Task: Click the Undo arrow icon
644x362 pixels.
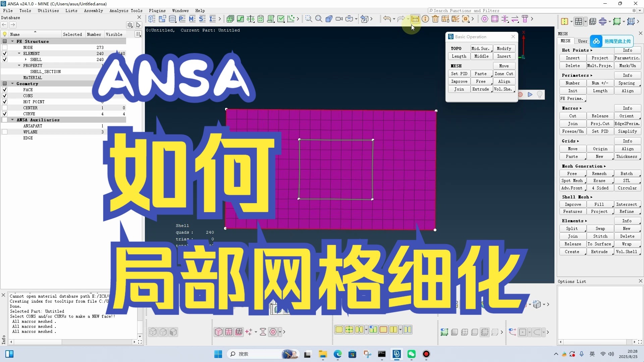Action: coord(387,19)
